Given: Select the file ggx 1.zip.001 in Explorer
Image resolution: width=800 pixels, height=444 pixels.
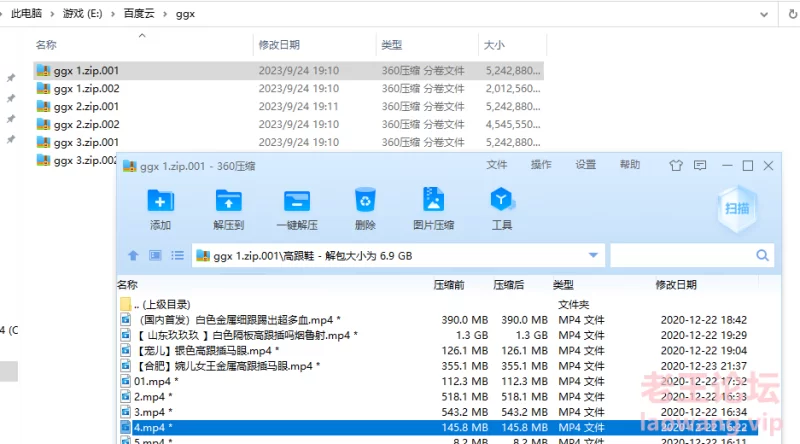Looking at the screenshot, I should click(x=289, y=70).
